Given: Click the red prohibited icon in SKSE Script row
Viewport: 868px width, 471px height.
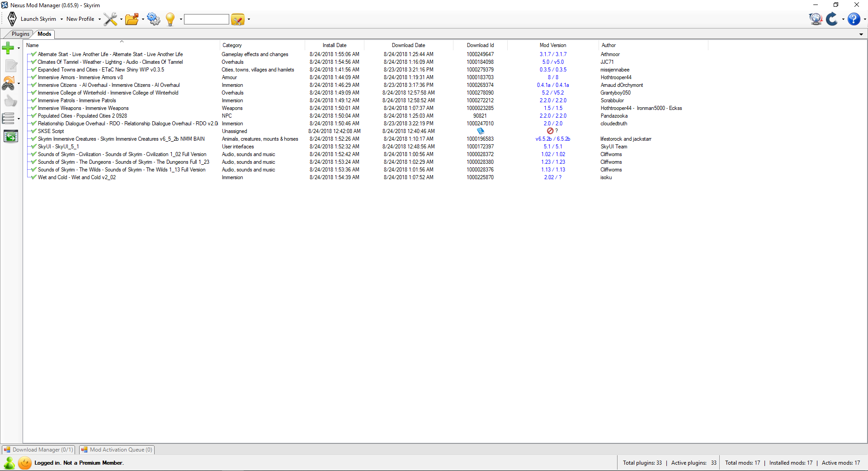Looking at the screenshot, I should click(550, 131).
